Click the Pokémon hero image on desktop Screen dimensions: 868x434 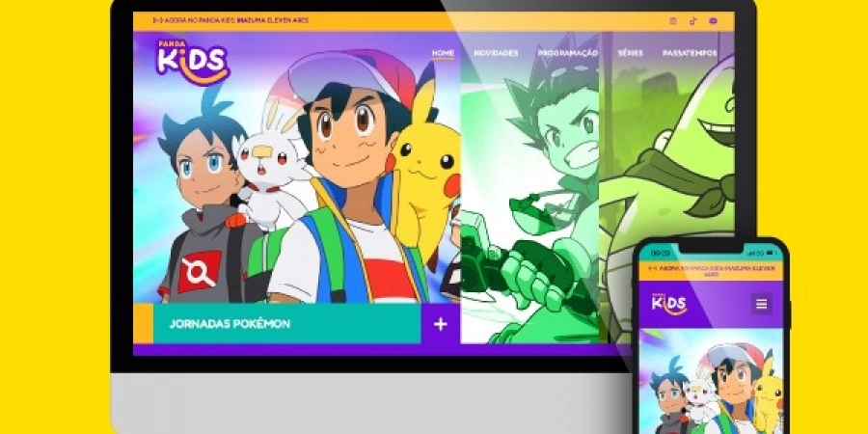pos(297,168)
